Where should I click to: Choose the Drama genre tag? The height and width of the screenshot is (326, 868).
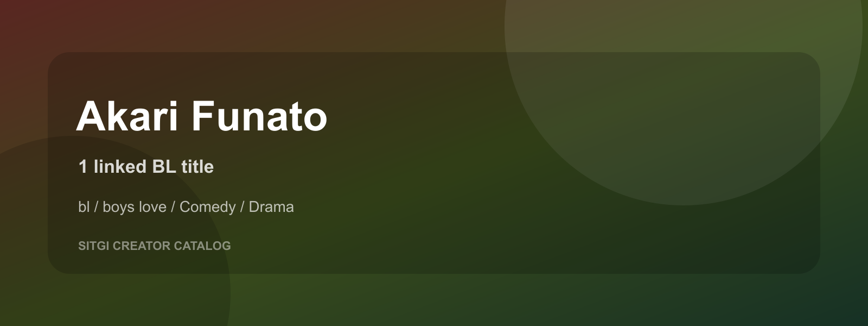click(271, 207)
